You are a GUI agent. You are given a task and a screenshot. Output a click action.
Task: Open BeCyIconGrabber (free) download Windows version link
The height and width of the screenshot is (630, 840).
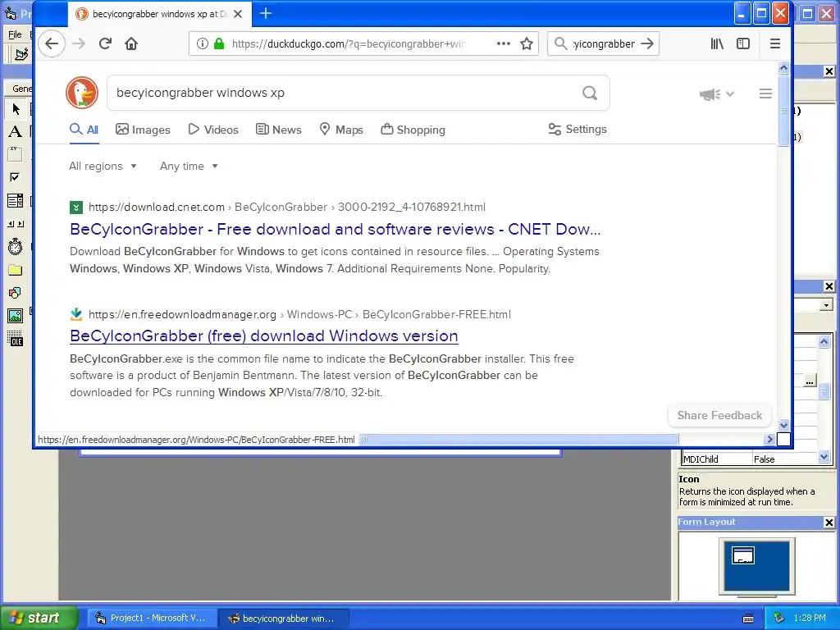[263, 336]
